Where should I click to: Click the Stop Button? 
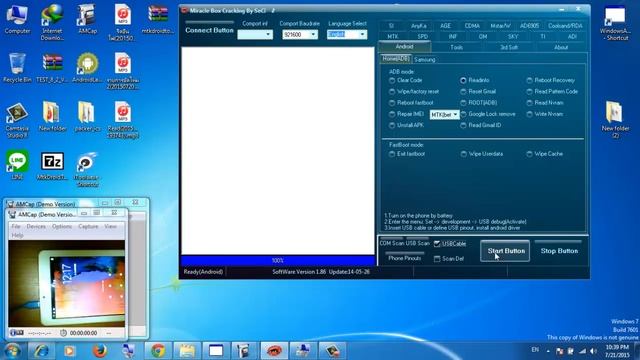pos(559,251)
